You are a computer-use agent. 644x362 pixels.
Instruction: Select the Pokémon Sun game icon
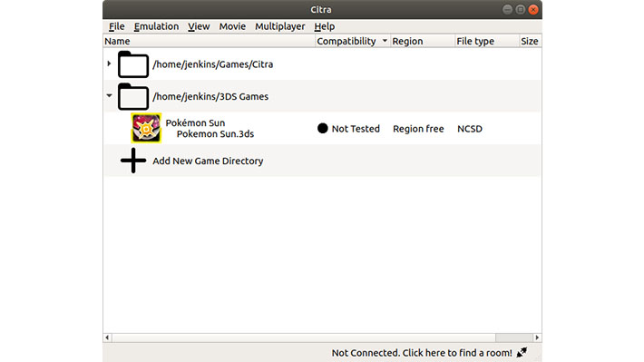click(146, 128)
